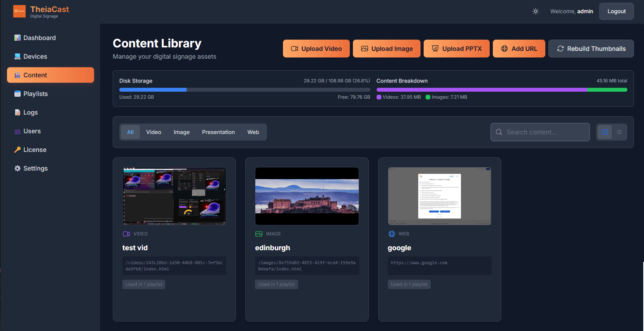Click the purple Videos segment of breakdown bar

tap(482, 90)
